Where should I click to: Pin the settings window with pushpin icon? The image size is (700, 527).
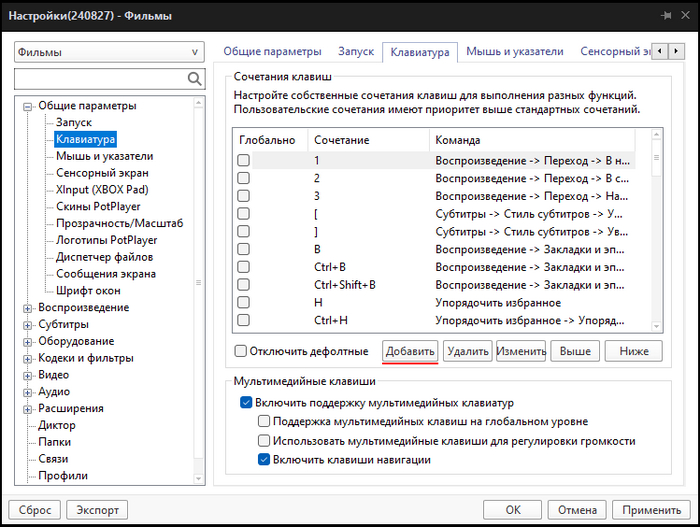pos(664,15)
